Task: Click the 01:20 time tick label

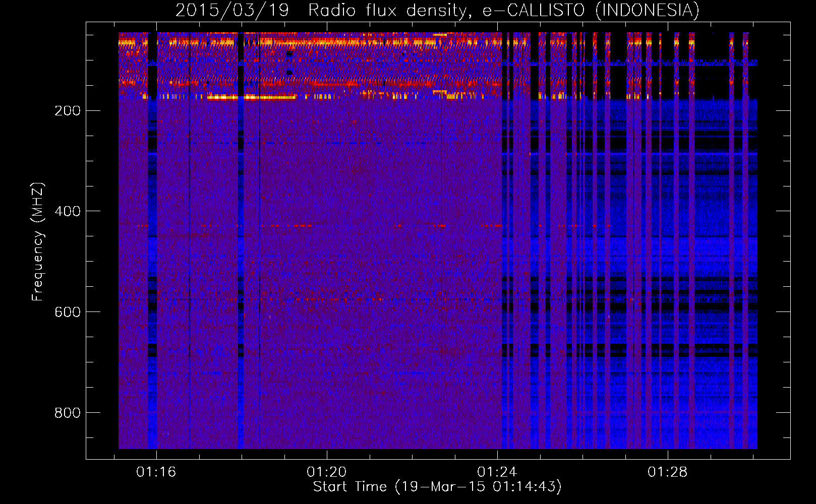Action: [x=327, y=472]
